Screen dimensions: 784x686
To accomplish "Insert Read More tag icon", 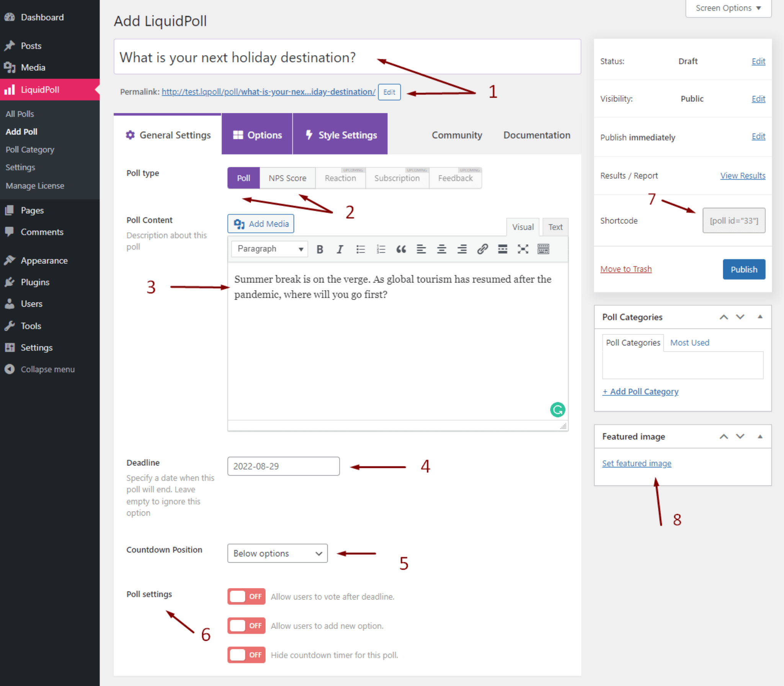I will (502, 249).
